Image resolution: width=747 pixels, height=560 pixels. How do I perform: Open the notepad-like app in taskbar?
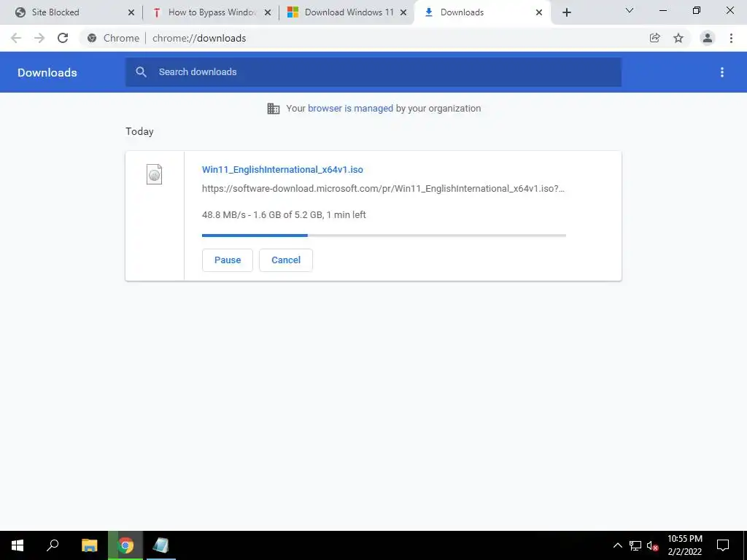click(x=161, y=545)
